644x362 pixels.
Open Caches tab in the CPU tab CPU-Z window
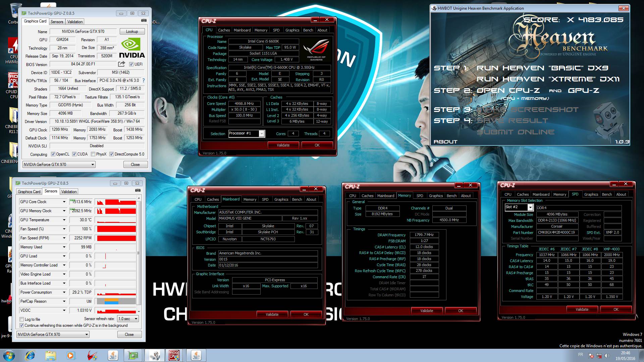click(224, 30)
